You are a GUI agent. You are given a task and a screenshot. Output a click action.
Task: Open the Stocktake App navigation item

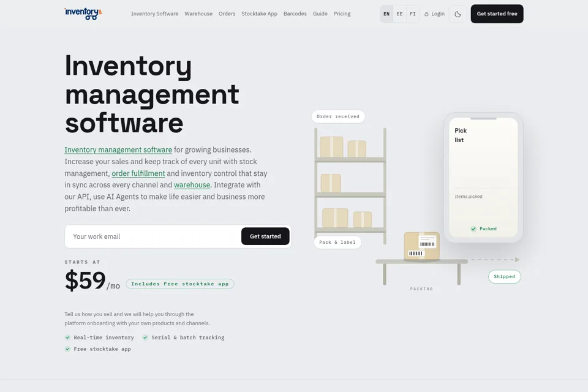pos(260,14)
